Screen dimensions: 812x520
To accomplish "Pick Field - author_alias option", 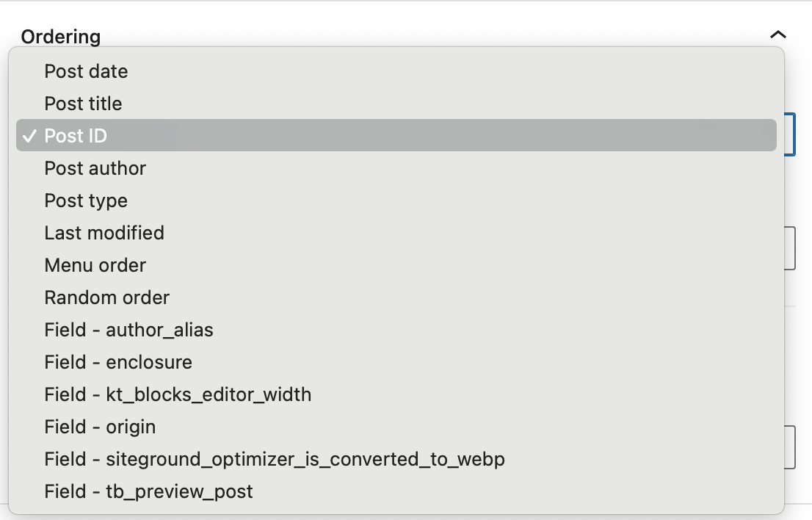I will (396, 329).
